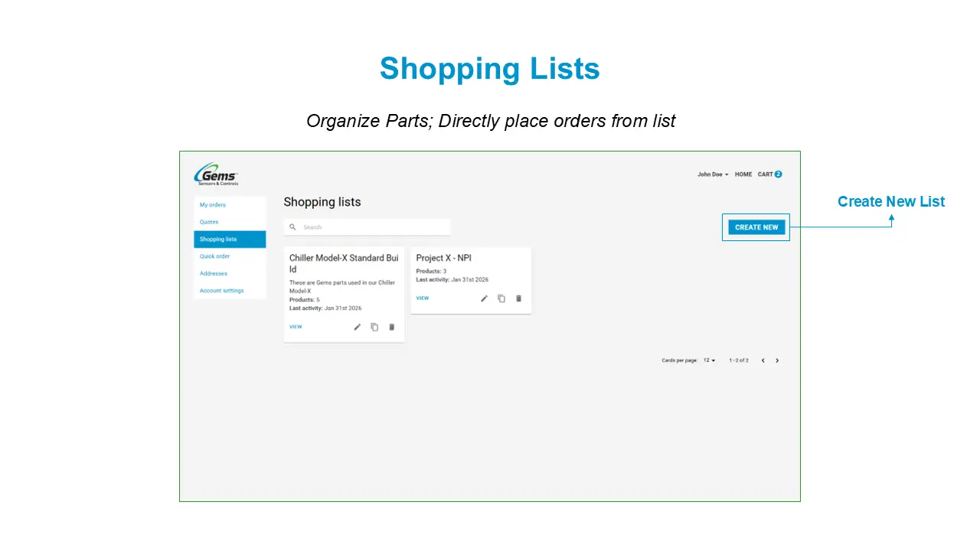This screenshot has width=980, height=551.
Task: Click the search magnifier icon
Action: coord(293,227)
